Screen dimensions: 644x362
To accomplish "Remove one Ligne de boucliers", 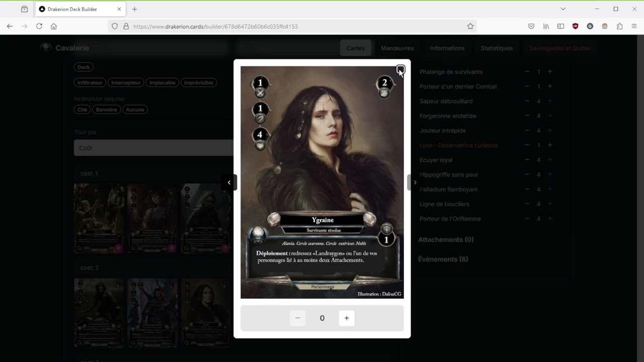I will coord(527,204).
